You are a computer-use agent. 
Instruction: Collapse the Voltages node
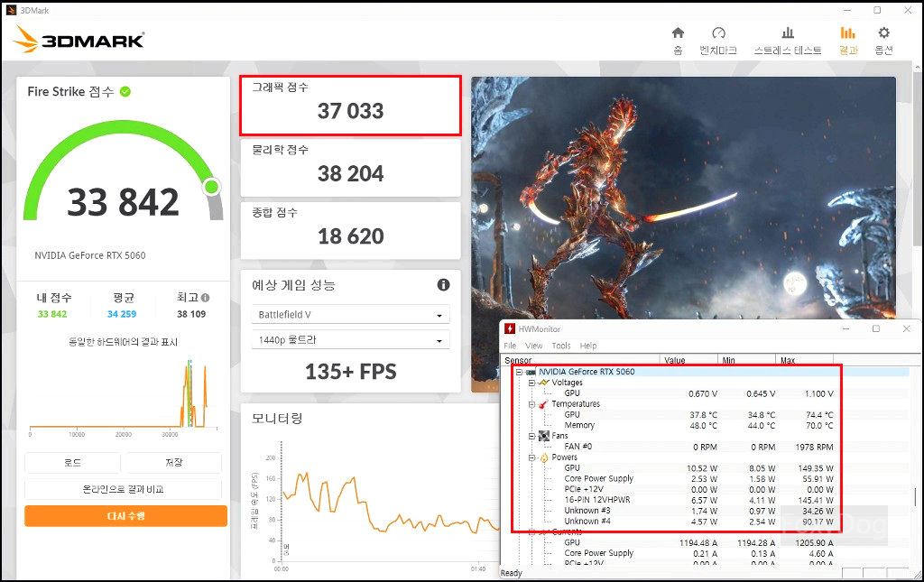(532, 383)
